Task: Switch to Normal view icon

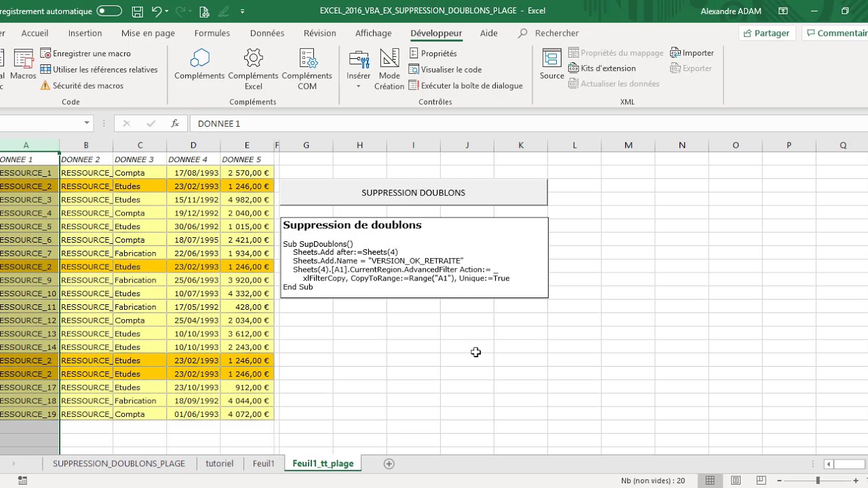Action: click(710, 481)
